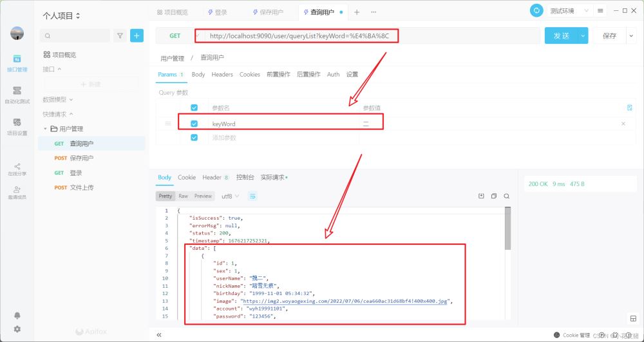644x342 pixels.
Task: Click the search response icon
Action: [507, 196]
